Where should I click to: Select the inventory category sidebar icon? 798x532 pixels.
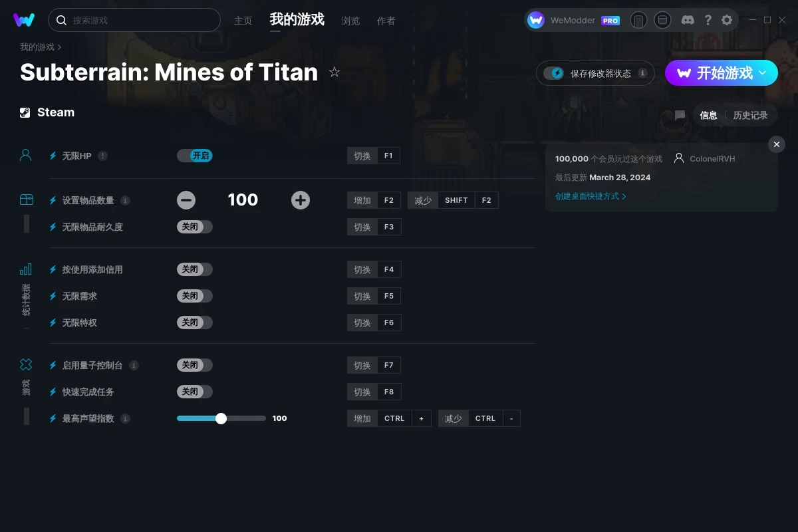pos(26,199)
